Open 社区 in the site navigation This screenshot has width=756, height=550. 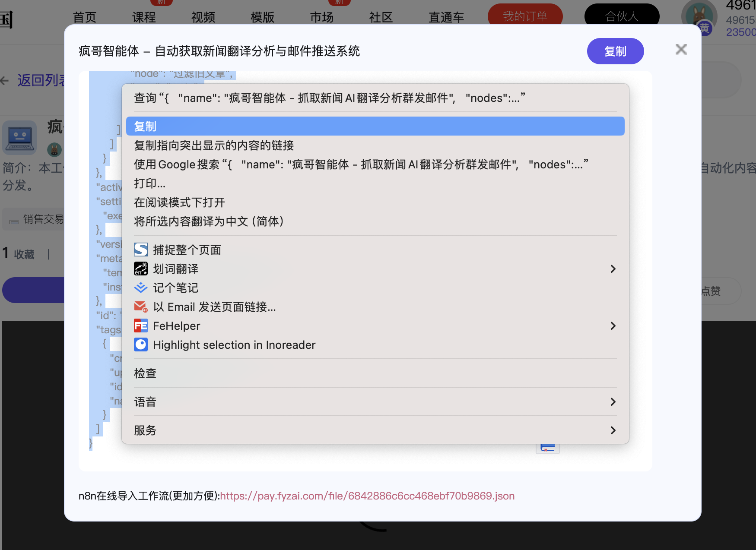(x=381, y=17)
